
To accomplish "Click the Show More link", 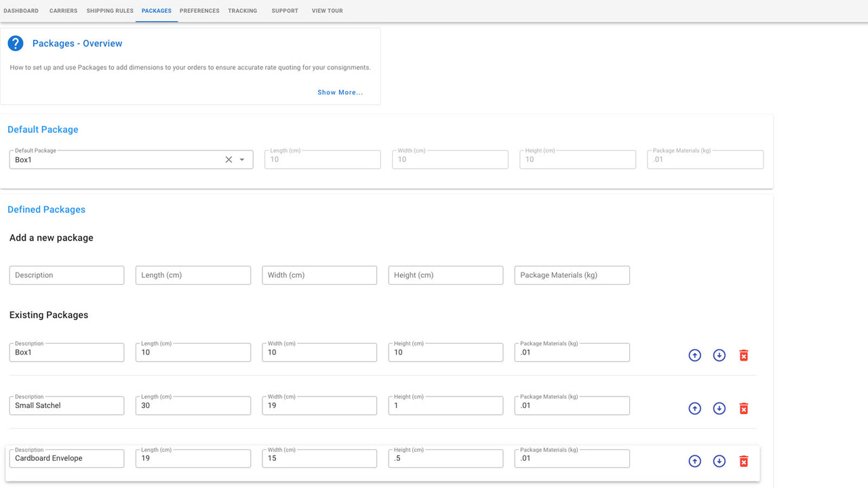I will (x=340, y=92).
